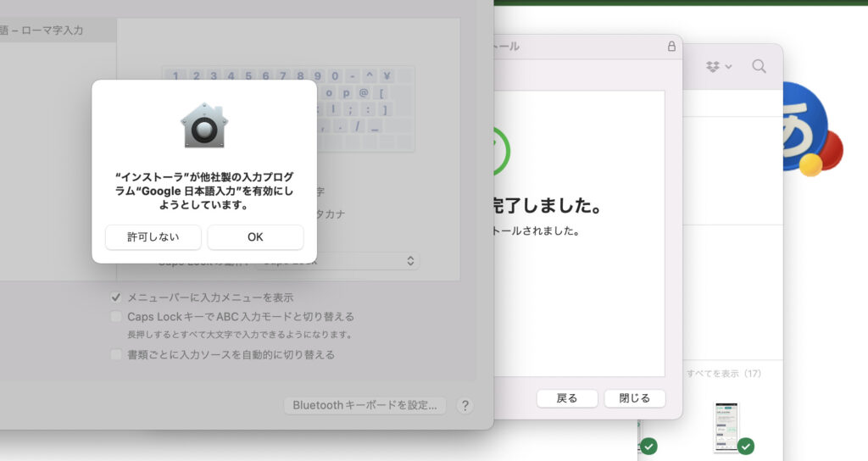Open the help question mark button
Image resolution: width=868 pixels, height=461 pixels.
coord(465,406)
